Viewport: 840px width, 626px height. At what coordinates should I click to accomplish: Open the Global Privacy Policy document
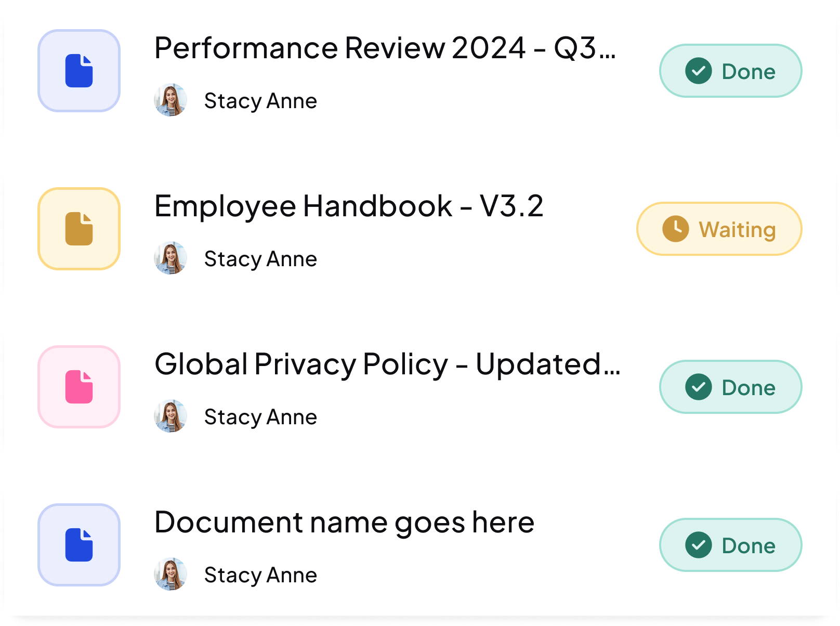pos(388,364)
